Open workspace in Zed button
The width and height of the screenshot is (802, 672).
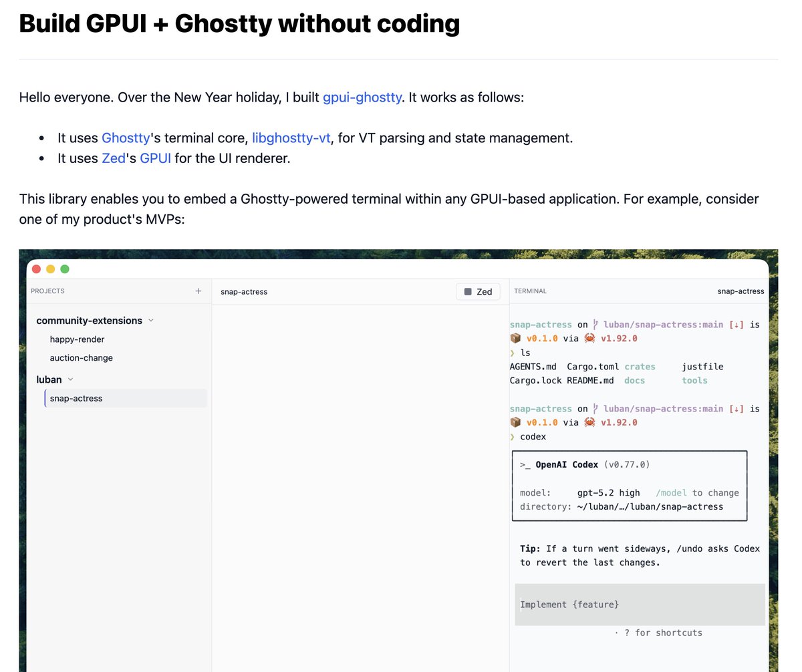[x=478, y=292]
